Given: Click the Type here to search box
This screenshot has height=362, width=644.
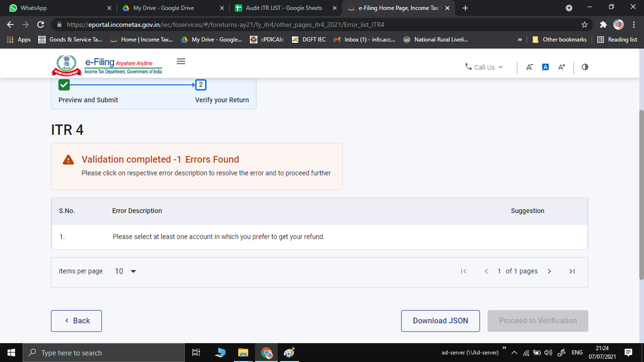Looking at the screenshot, I should pos(103,353).
